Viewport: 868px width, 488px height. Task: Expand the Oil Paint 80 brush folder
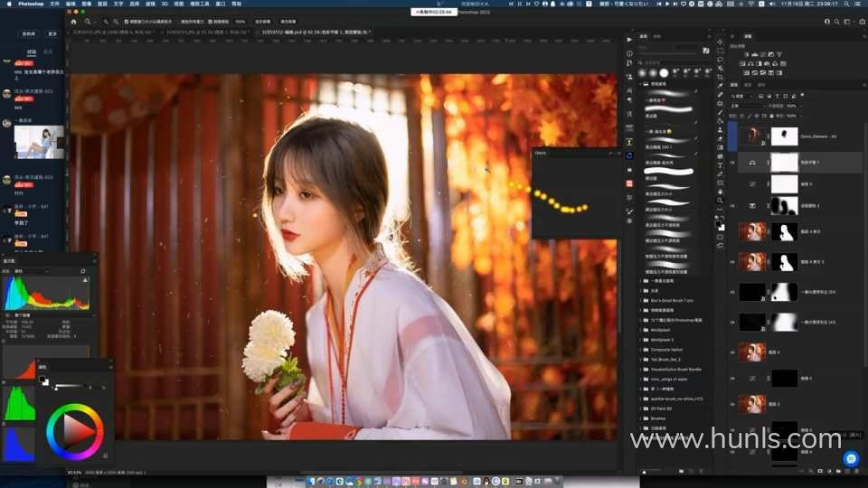click(641, 408)
